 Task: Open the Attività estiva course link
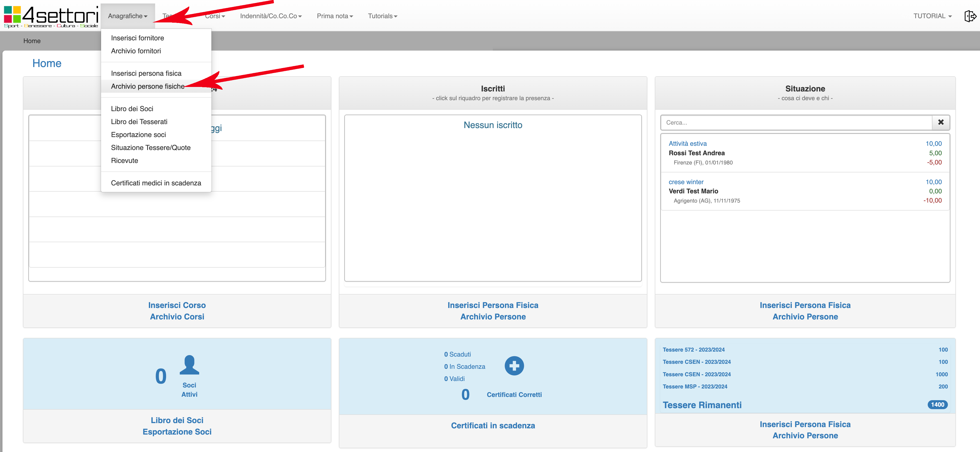[687, 143]
